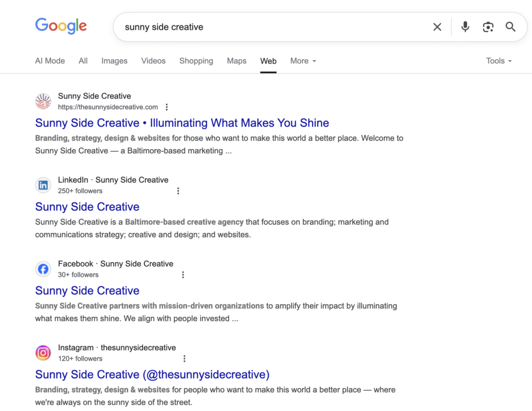This screenshot has height=411, width=532.
Task: Open the Images tab
Action: tap(114, 61)
